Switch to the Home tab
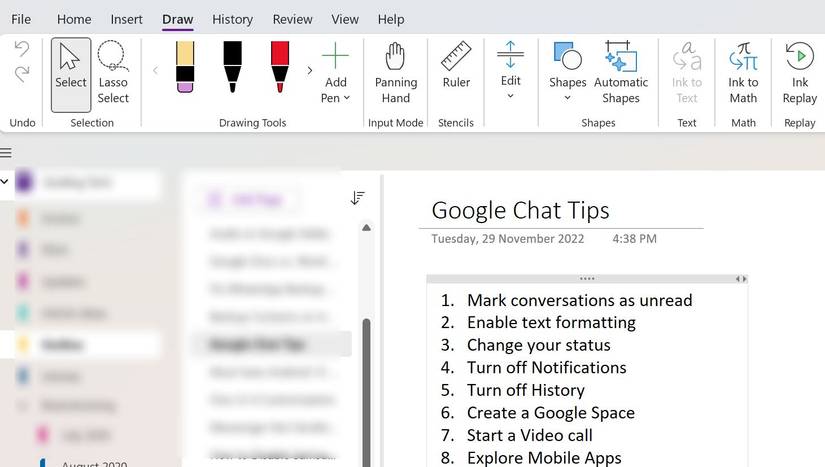 point(74,19)
